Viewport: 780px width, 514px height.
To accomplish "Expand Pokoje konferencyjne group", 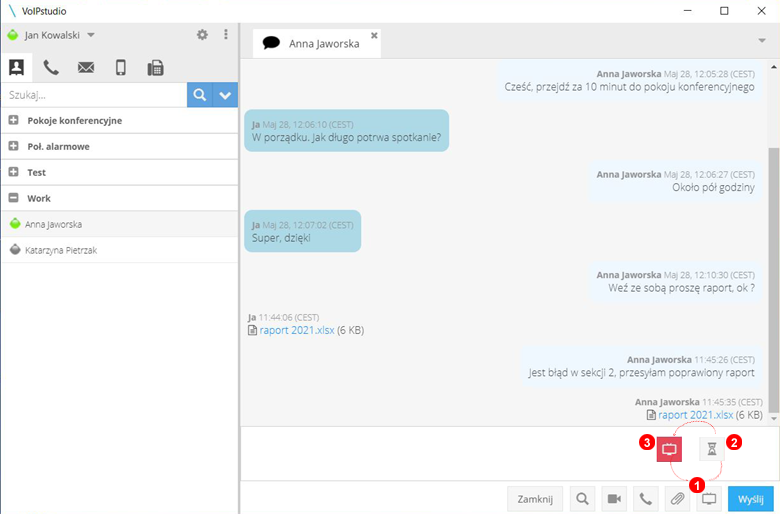I will 13,120.
